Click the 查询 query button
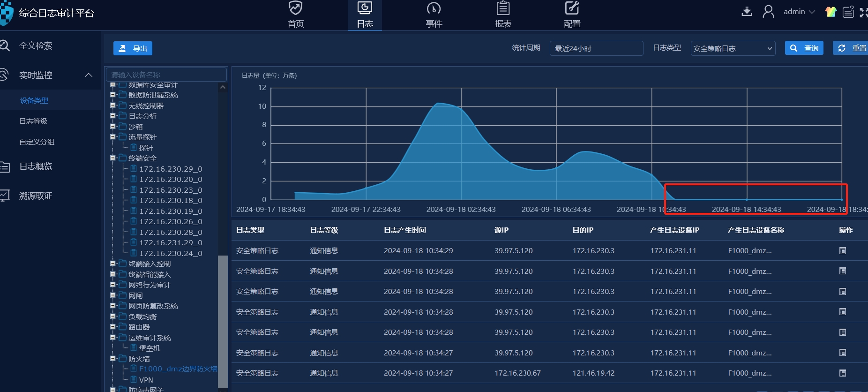Image resolution: width=868 pixels, height=392 pixels. pos(804,48)
